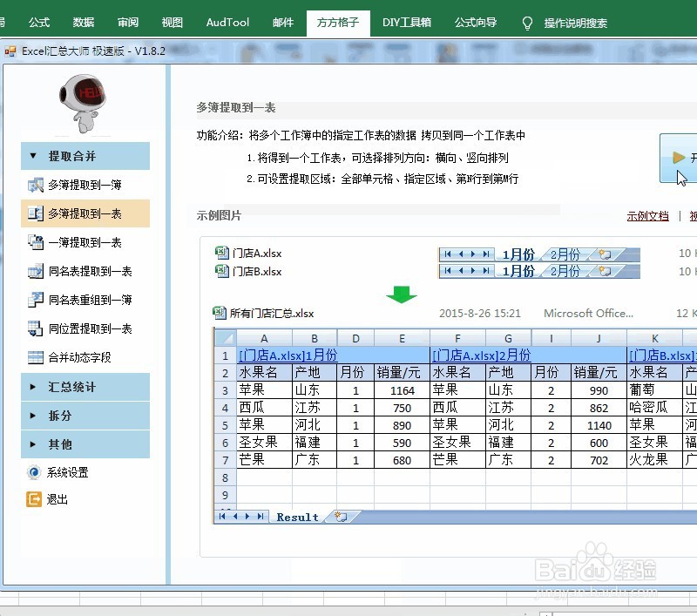Open the 公式向导 ribbon tab
697x616 pixels.
(x=476, y=23)
